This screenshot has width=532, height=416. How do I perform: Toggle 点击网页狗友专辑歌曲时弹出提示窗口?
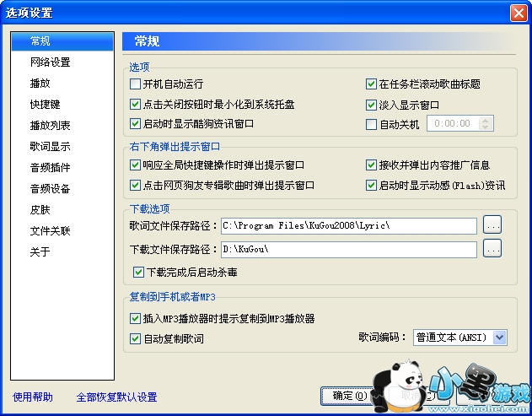coord(135,185)
